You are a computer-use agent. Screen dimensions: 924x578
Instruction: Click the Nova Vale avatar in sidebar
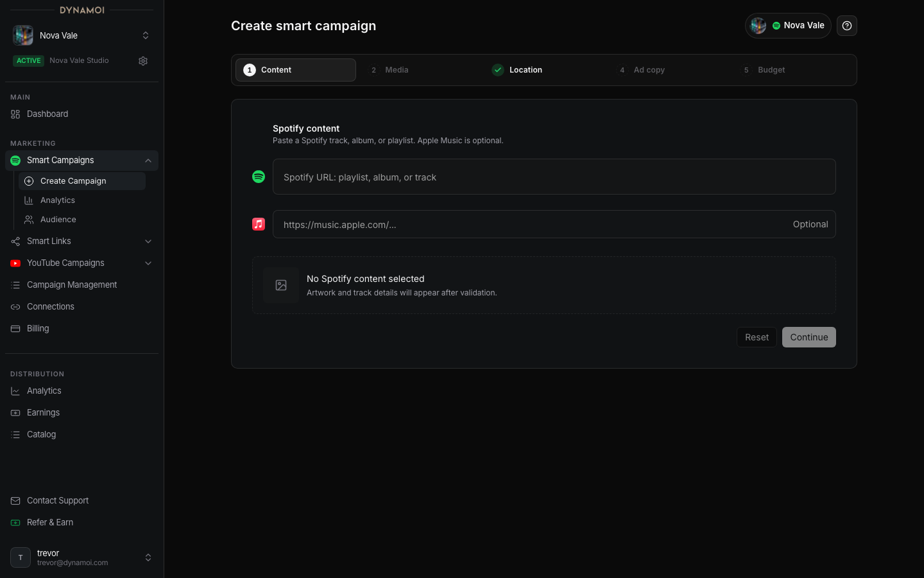(23, 35)
